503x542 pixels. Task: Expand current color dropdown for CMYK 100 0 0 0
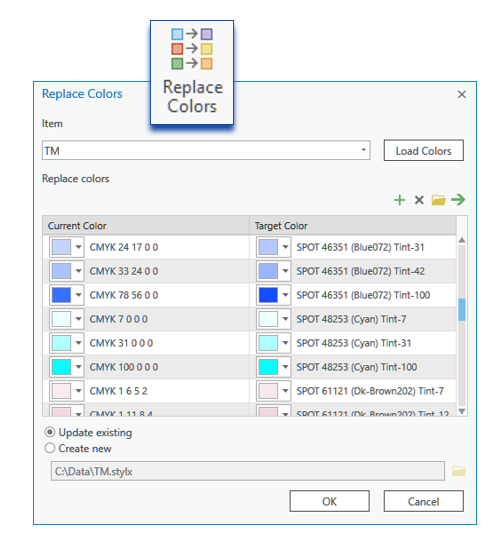(x=78, y=367)
